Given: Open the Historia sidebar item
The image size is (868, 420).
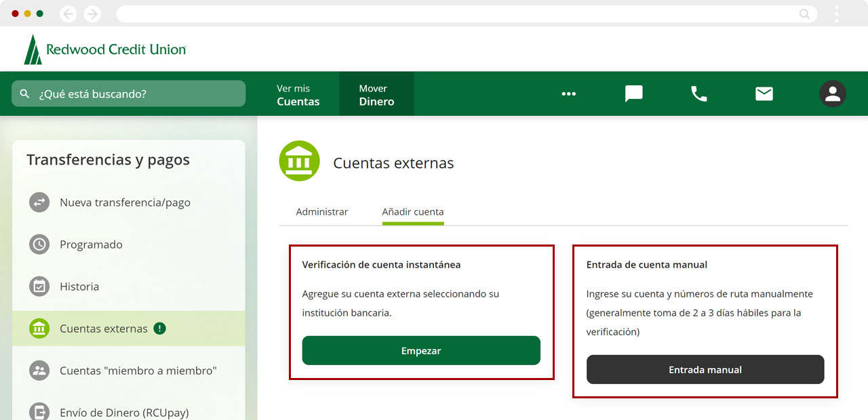Looking at the screenshot, I should click(x=129, y=287).
